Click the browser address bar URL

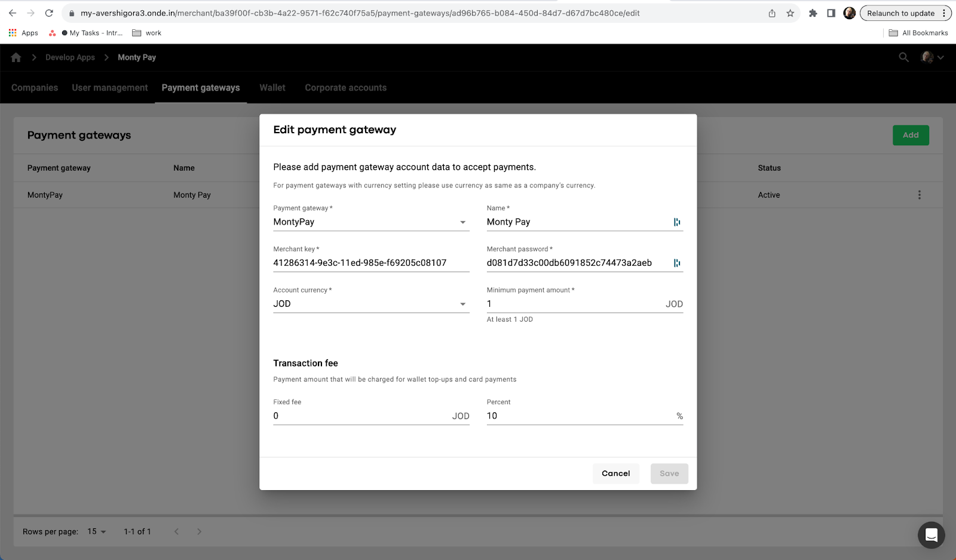360,13
